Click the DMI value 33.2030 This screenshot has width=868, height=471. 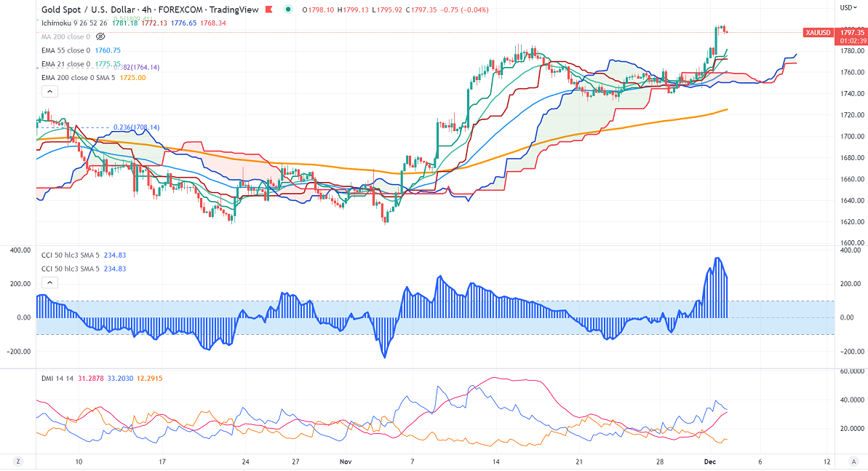coord(120,379)
